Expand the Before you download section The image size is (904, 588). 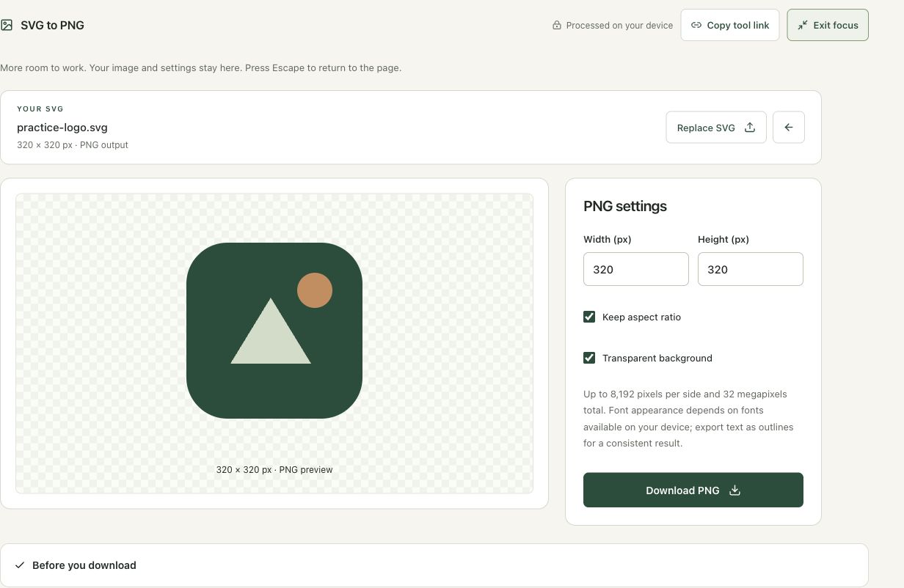pyautogui.click(x=434, y=565)
